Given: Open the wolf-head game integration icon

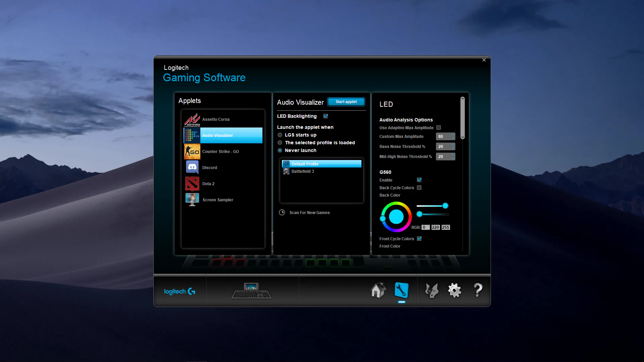Looking at the screenshot, I should pyautogui.click(x=432, y=290).
